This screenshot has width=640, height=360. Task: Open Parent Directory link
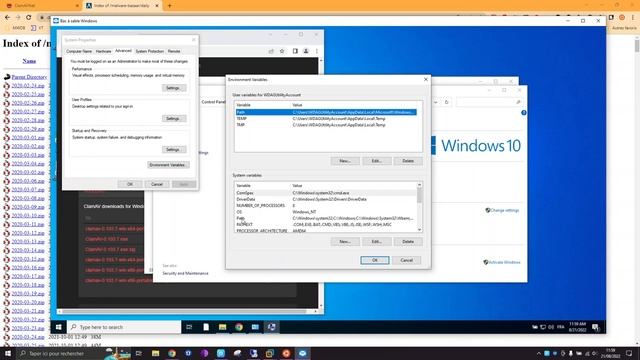[29, 77]
